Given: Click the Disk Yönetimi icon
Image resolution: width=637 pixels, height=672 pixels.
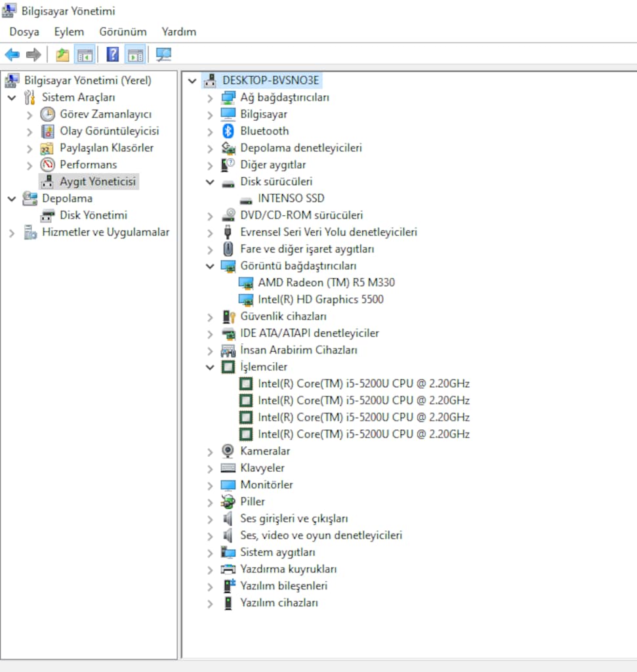Looking at the screenshot, I should (x=47, y=215).
